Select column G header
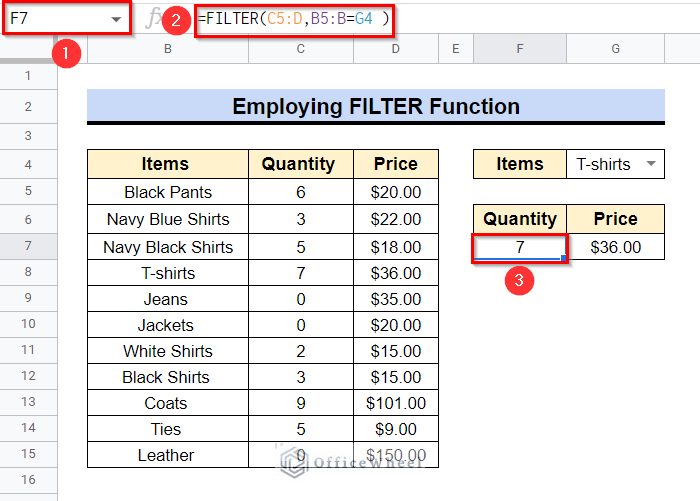The height and width of the screenshot is (501, 700). [x=615, y=49]
